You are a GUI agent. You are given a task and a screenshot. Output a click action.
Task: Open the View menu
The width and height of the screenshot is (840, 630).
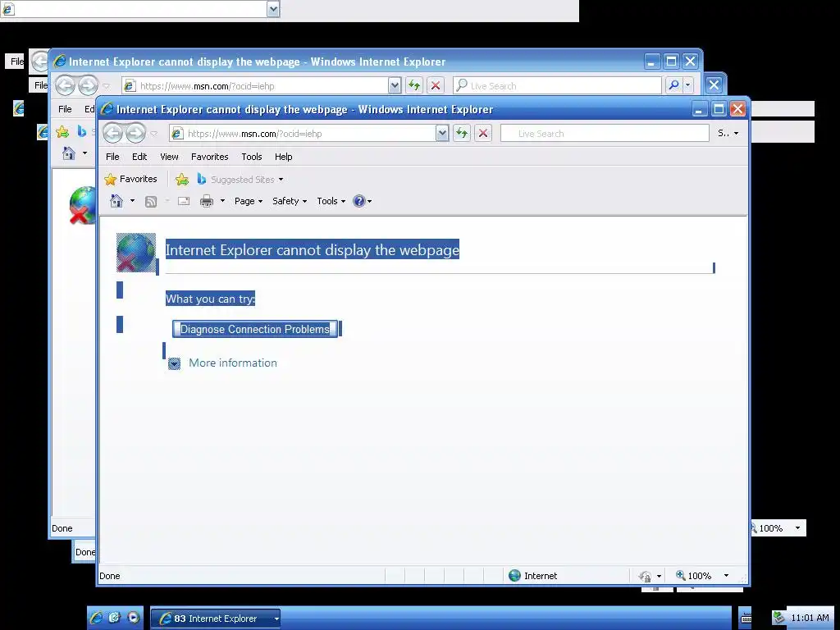point(169,157)
